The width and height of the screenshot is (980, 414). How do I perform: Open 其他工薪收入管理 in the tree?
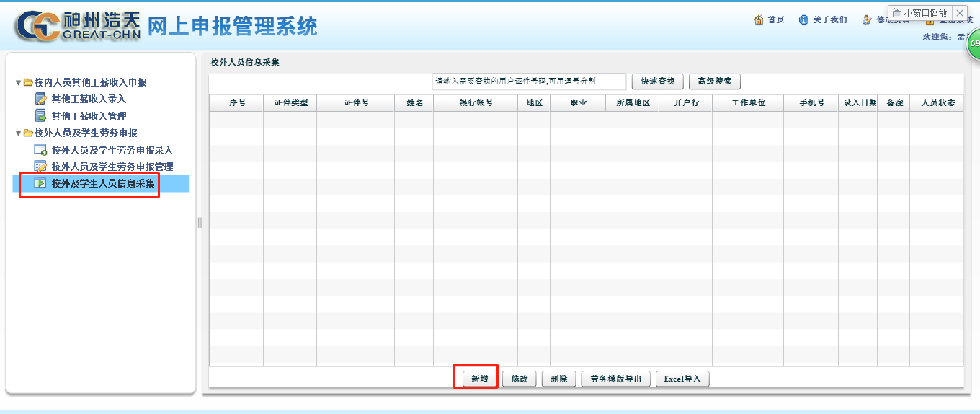[89, 116]
